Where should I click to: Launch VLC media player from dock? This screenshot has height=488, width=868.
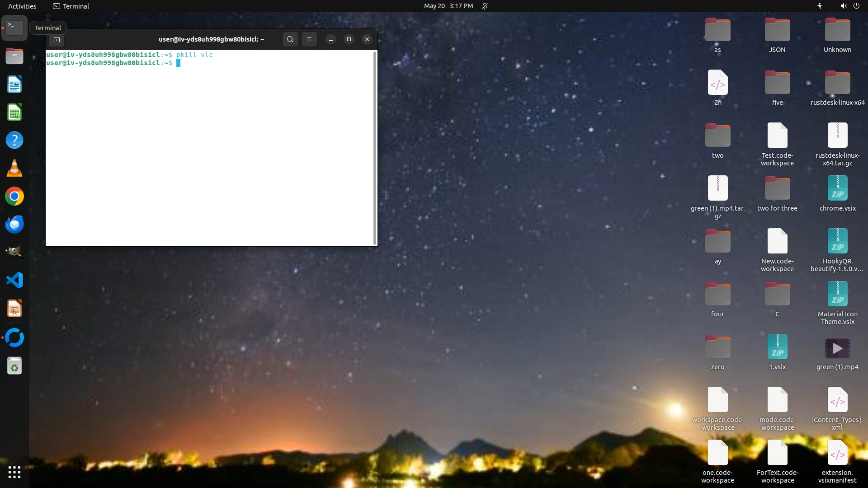14,169
